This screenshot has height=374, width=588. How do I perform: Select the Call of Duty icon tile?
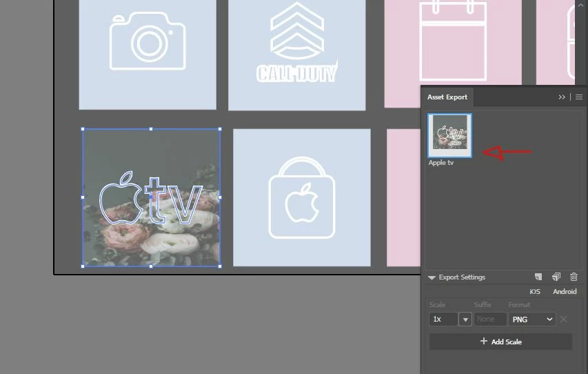click(296, 55)
